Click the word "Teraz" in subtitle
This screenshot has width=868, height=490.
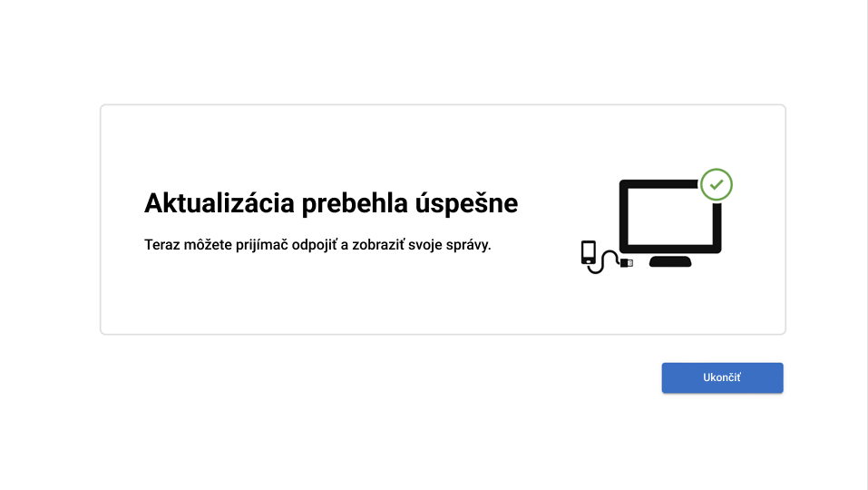161,245
